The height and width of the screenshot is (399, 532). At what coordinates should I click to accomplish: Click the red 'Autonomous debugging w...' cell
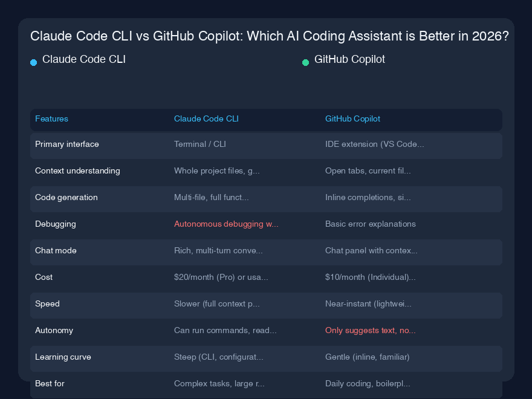(226, 224)
